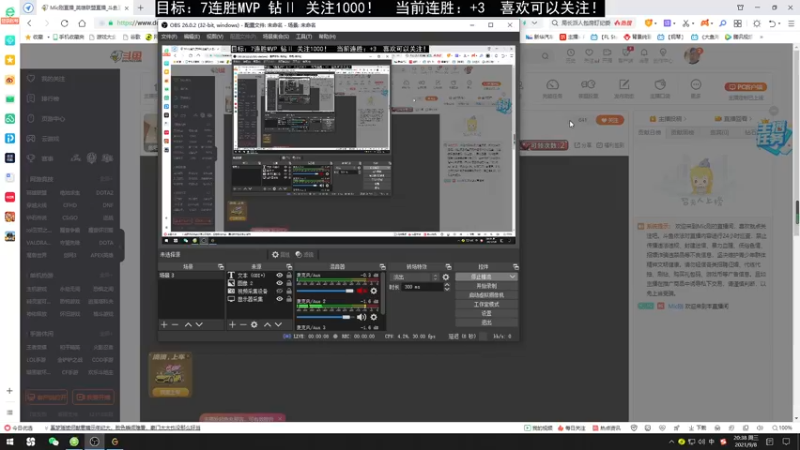Reload the browser page
The height and width of the screenshot is (450, 800).
(64, 23)
